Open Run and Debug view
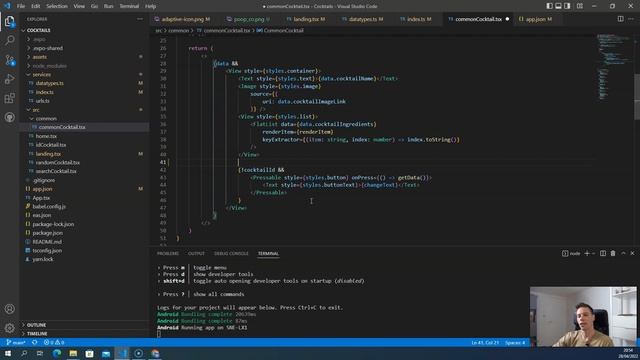The height and width of the screenshot is (360, 640). 9,79
